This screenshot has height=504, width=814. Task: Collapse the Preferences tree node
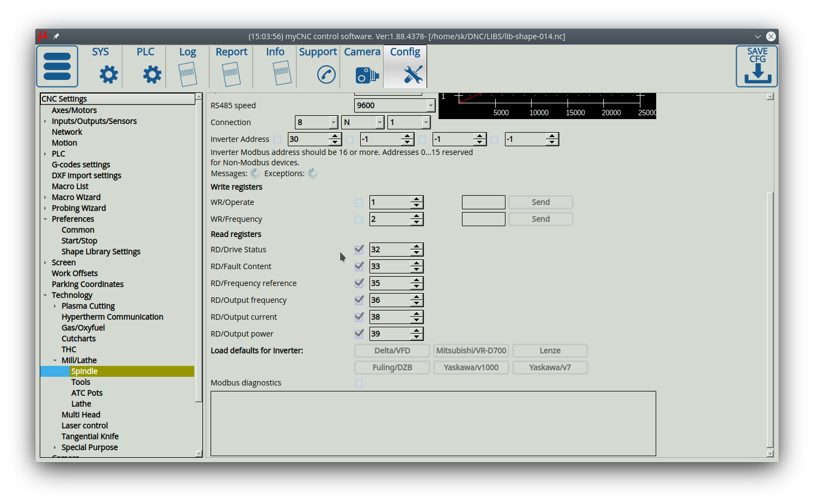click(x=45, y=219)
